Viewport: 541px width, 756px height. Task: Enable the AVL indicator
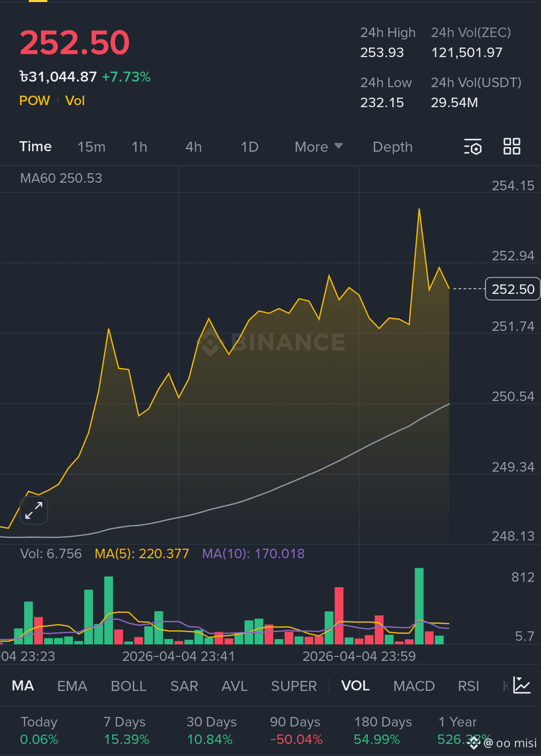pos(234,685)
